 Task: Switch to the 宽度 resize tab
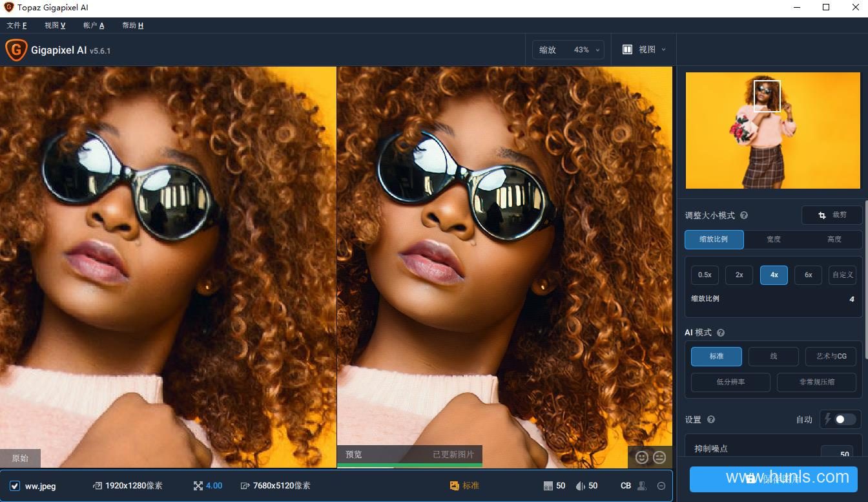(774, 239)
